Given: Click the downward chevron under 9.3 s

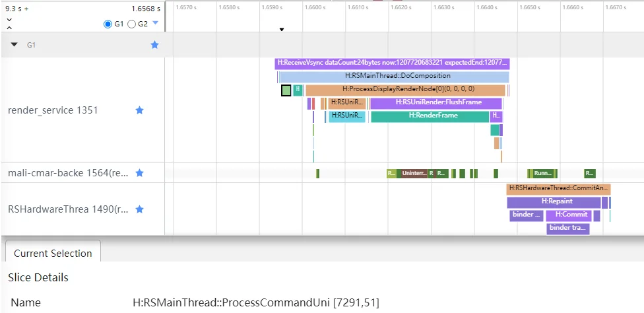Looking at the screenshot, I should tap(9, 19).
